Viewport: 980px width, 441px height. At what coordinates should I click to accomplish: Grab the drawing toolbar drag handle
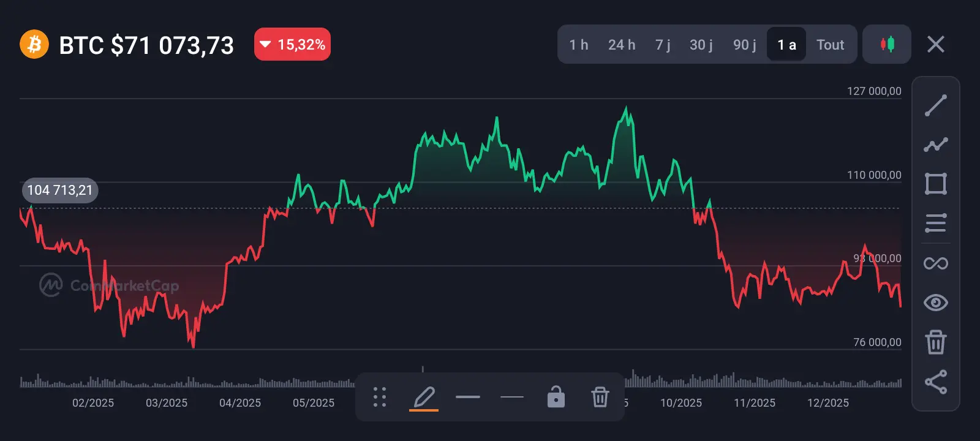tap(380, 397)
